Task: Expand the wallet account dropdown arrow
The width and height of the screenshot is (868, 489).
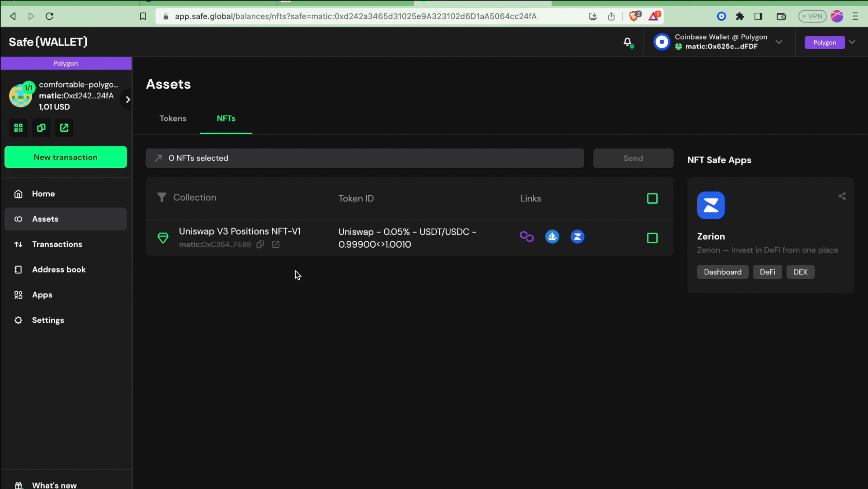Action: click(779, 43)
